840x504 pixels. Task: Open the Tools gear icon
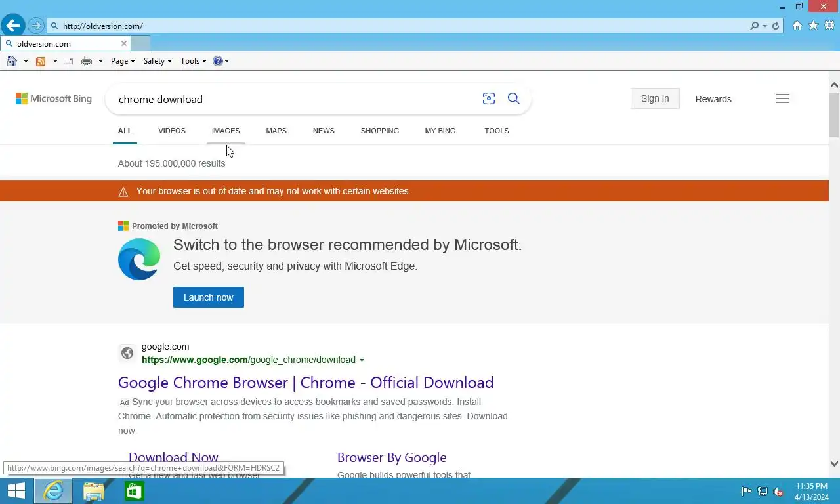tap(829, 26)
